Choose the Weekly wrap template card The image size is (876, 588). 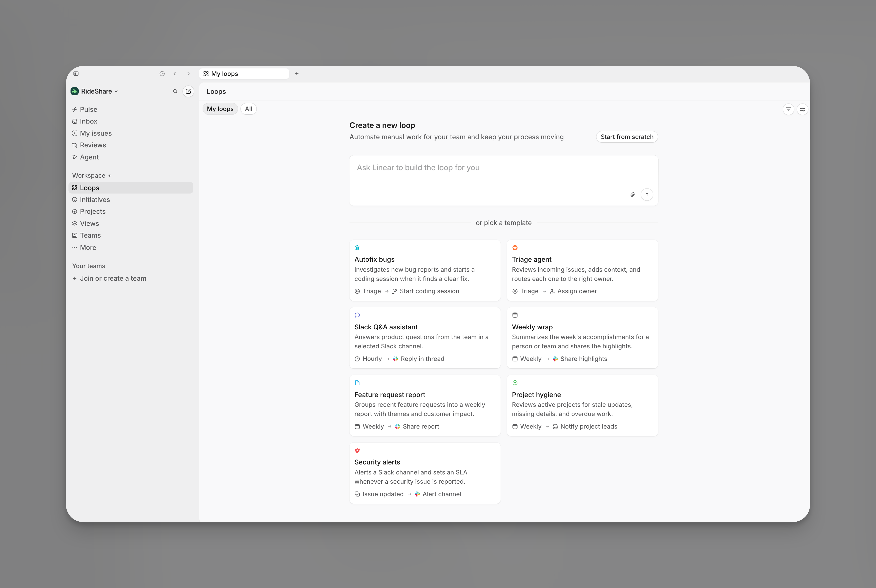(582, 338)
